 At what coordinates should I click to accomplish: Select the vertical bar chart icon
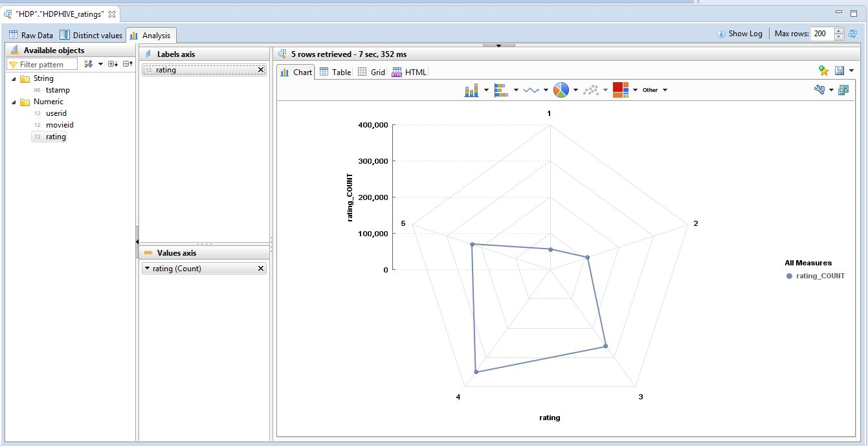[x=471, y=90]
